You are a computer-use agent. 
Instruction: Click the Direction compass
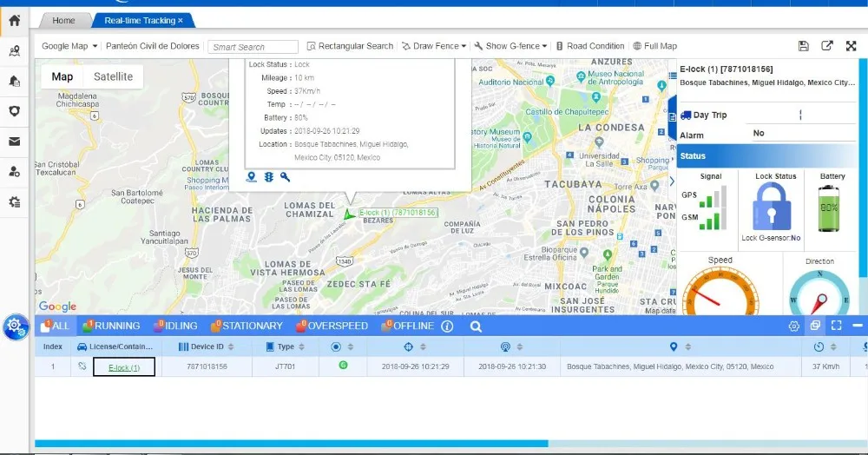pyautogui.click(x=819, y=293)
